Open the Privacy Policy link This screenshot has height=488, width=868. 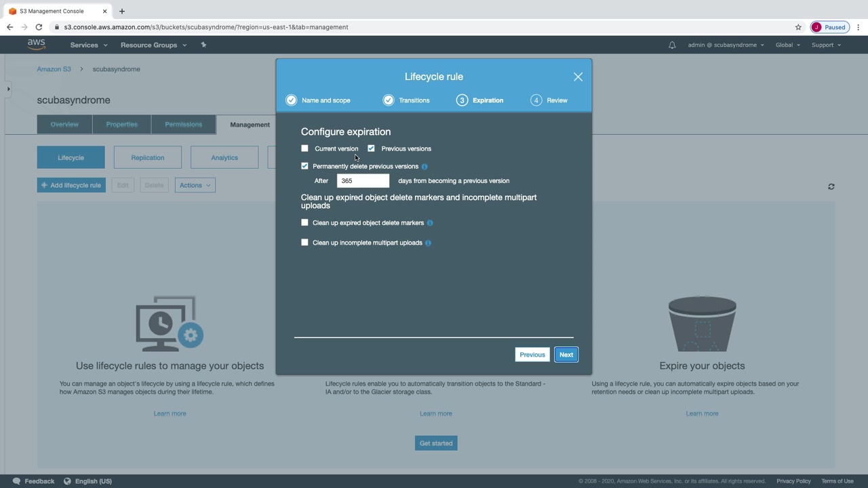(793, 481)
